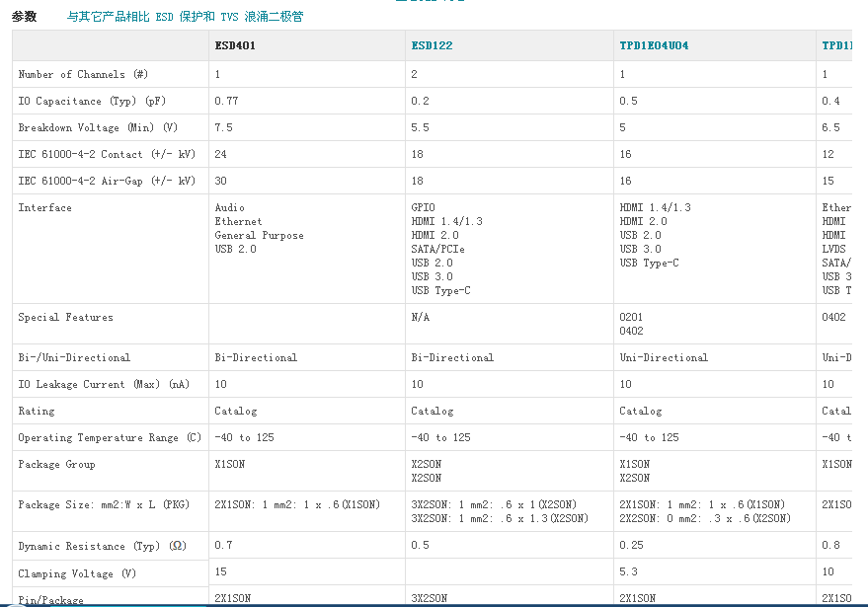Image resolution: width=868 pixels, height=607 pixels.
Task: Click the Dynamic Resistance (Typ) row label
Action: [x=102, y=546]
